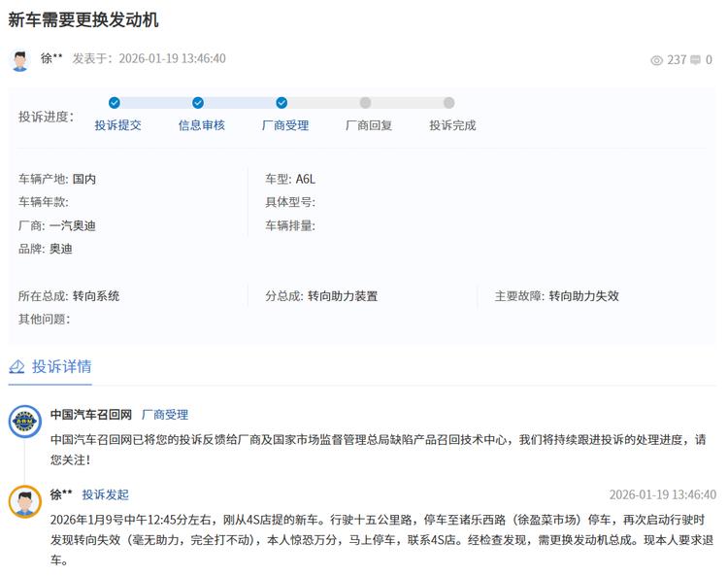Click the grey progress bar between 厂商回复 and 投诉完成
Image resolution: width=728 pixels, height=577 pixels.
(407, 103)
